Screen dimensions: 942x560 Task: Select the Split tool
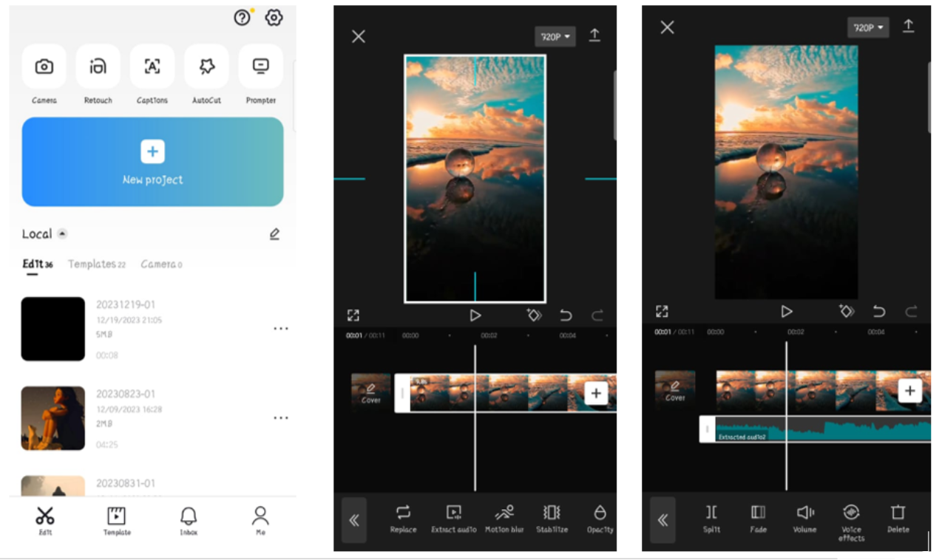[711, 519]
